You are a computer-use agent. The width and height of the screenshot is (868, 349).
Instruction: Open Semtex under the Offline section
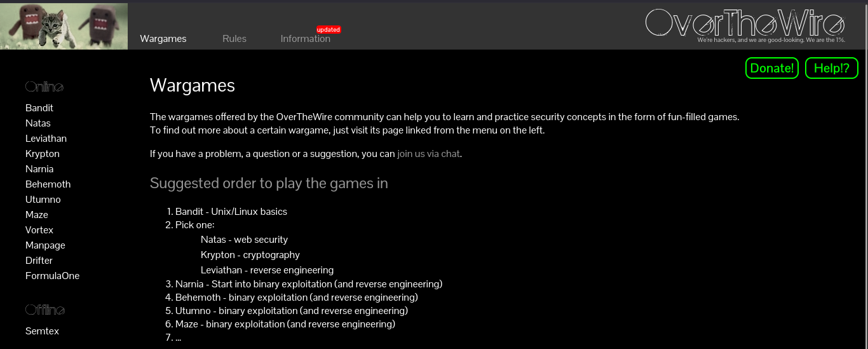pyautogui.click(x=42, y=331)
